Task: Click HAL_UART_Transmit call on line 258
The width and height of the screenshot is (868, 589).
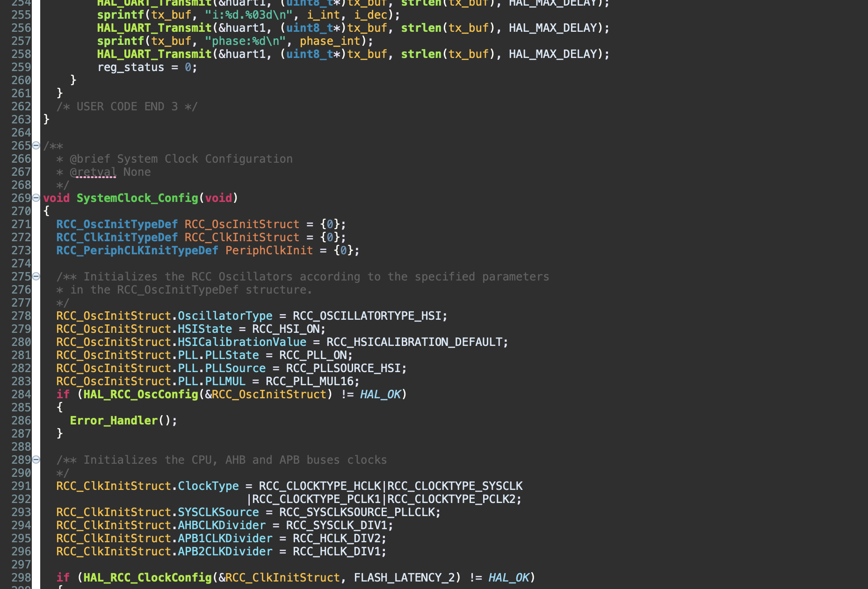Action: (x=154, y=54)
